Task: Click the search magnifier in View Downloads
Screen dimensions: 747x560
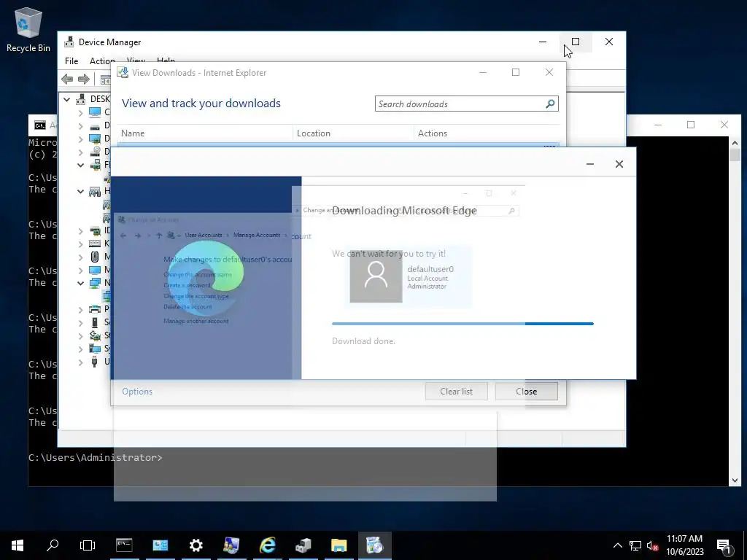Action: pyautogui.click(x=550, y=104)
